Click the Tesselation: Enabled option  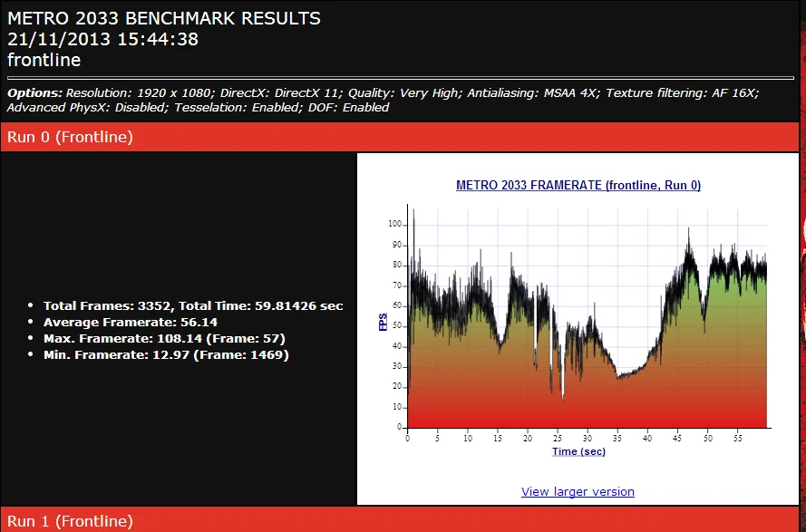(238, 108)
